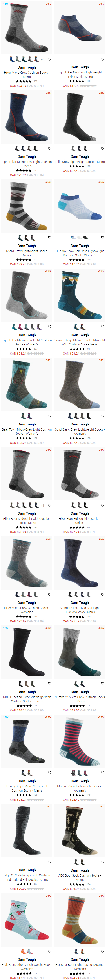Add Morgan Crew Lightweight Socks to favorites
107x980 pixels.
point(102,773)
